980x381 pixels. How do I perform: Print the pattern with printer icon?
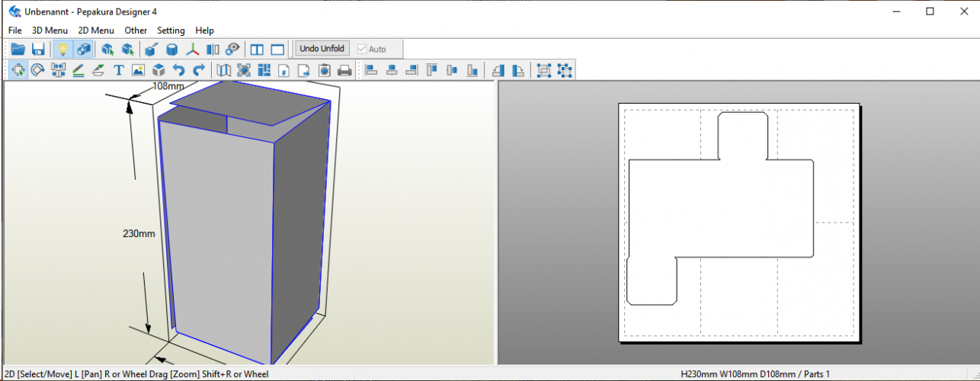click(x=344, y=70)
